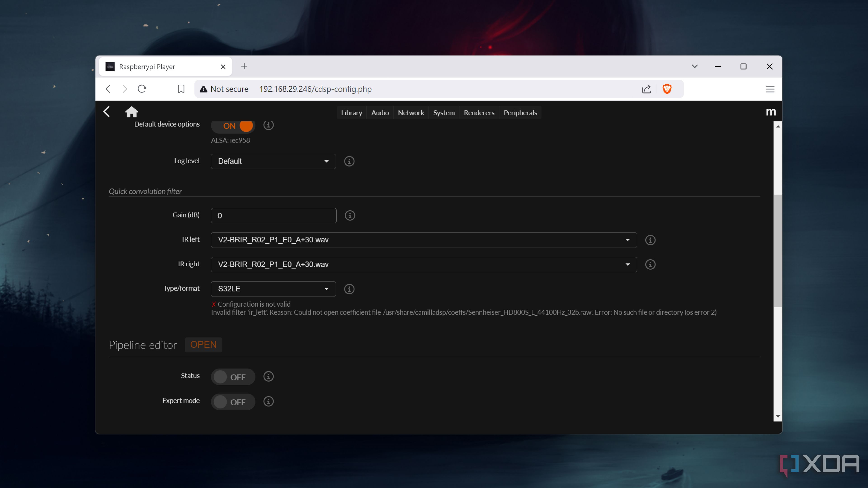The height and width of the screenshot is (488, 868).
Task: Switch to the Peripherals tab
Action: coord(520,113)
